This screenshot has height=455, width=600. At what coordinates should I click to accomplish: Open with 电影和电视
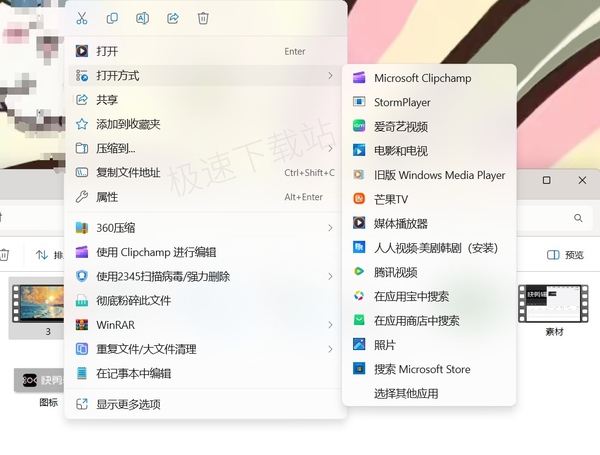tap(429, 151)
